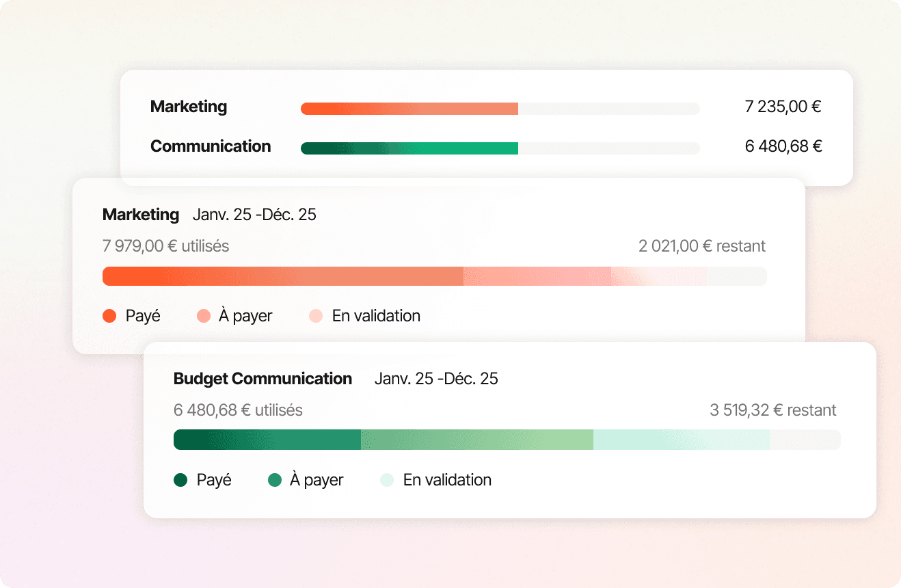Expand the Marketing budget card
The height and width of the screenshot is (588, 901).
tap(141, 214)
